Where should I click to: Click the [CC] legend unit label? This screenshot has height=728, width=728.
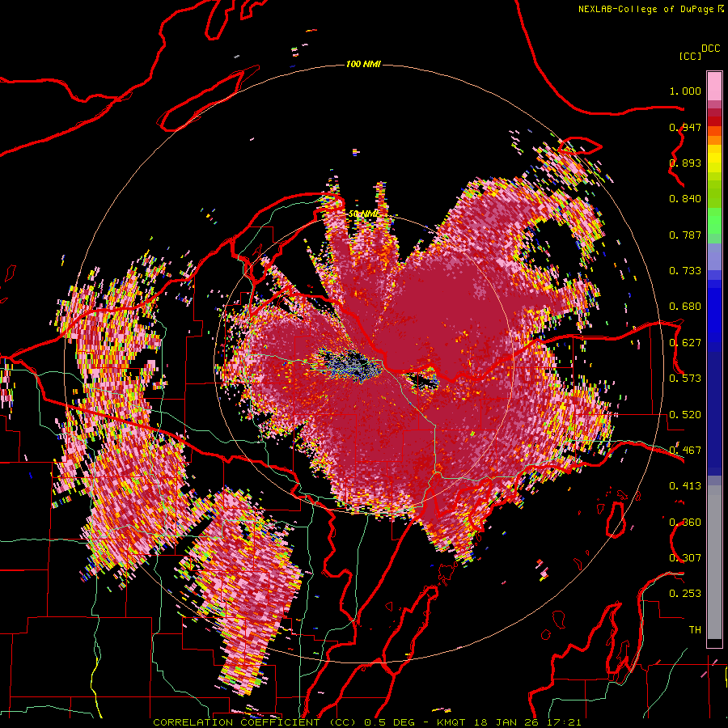tap(691, 56)
